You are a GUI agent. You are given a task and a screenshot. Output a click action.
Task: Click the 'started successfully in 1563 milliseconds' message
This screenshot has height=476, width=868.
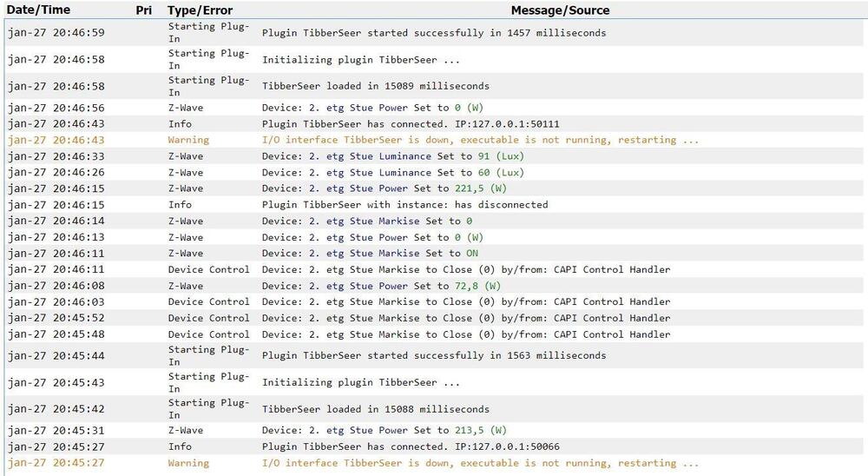[434, 355]
